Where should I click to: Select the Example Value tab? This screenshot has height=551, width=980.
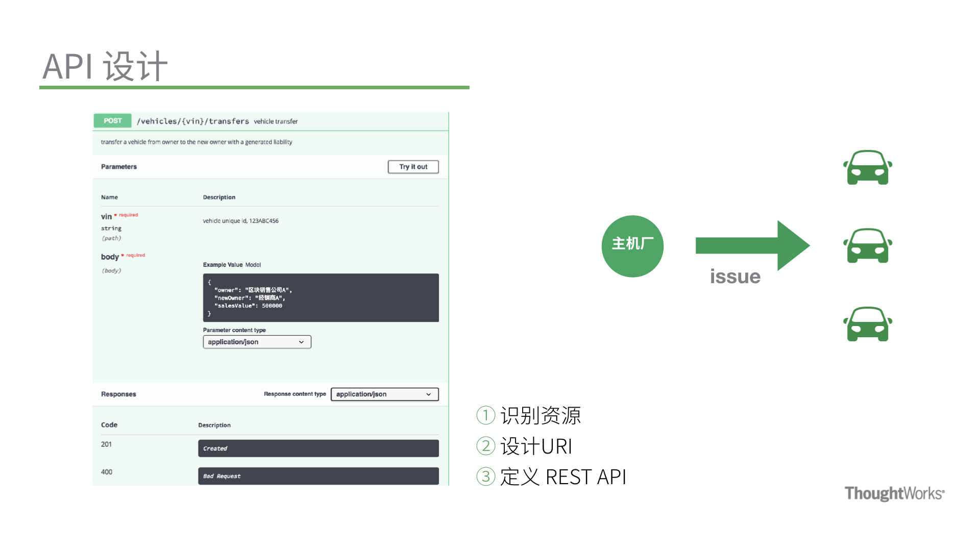coord(223,265)
